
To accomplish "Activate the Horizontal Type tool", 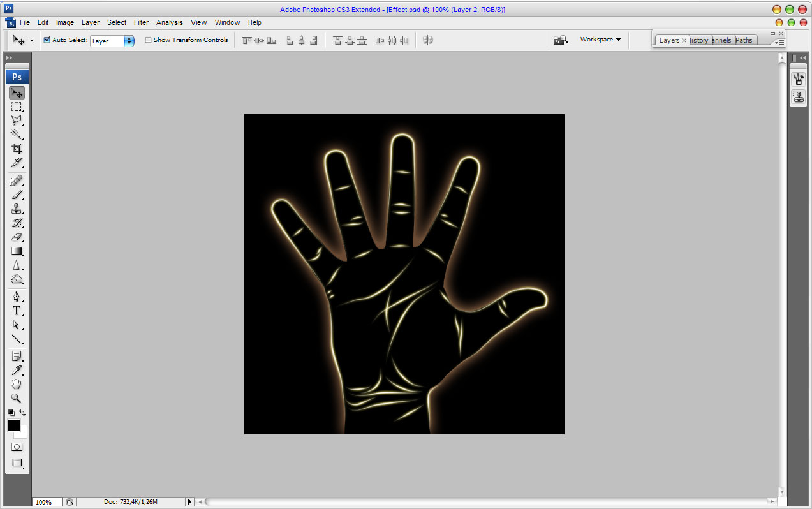I will point(17,311).
